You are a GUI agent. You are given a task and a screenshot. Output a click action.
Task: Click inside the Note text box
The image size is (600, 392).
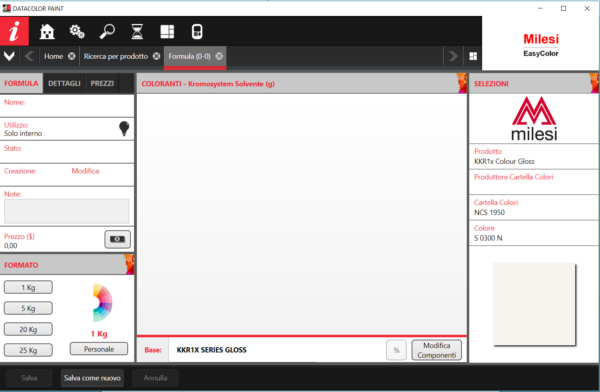[67, 211]
